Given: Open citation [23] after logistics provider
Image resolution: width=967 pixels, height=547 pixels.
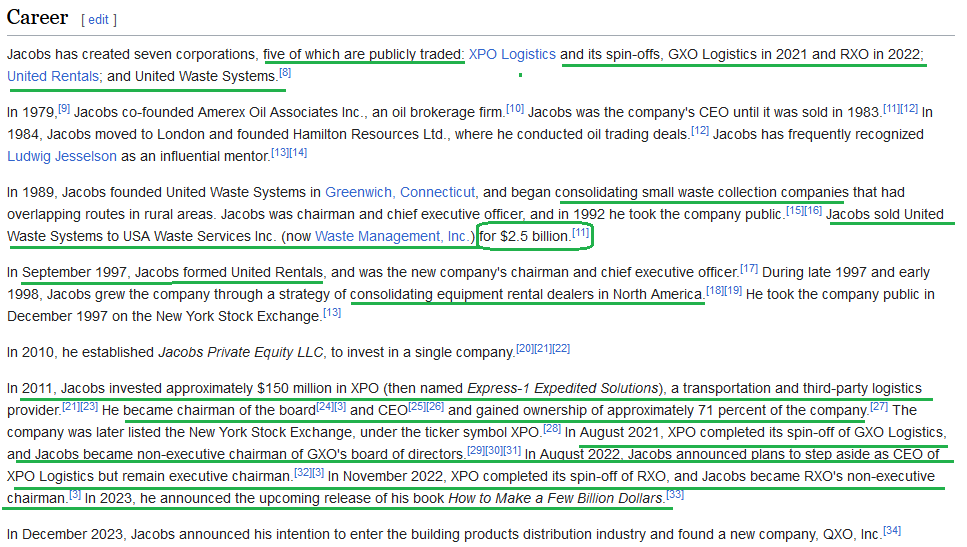Looking at the screenshot, I should tap(89, 406).
